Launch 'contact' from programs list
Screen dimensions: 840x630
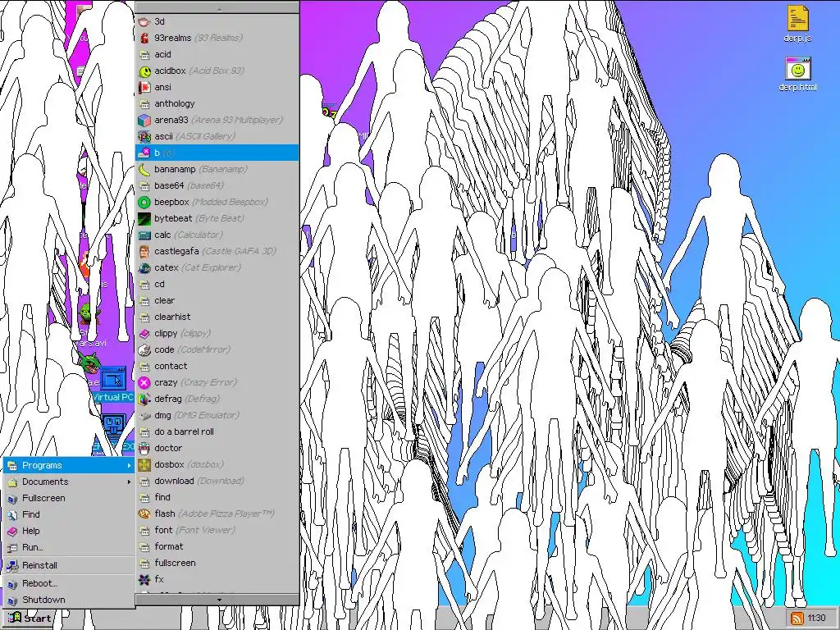tap(217, 367)
